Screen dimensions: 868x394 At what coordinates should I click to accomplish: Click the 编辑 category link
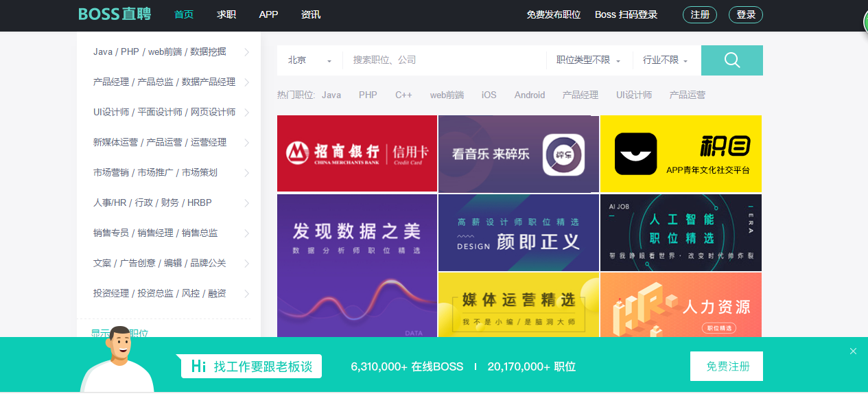pos(172,264)
